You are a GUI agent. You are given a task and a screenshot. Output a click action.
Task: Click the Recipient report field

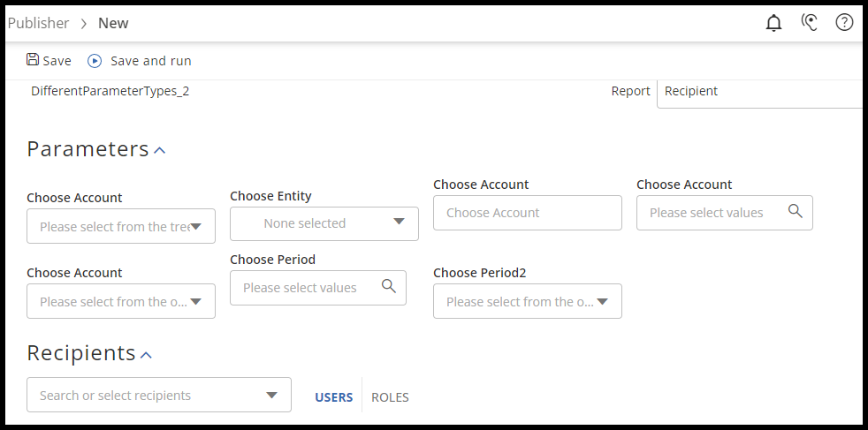coord(760,91)
